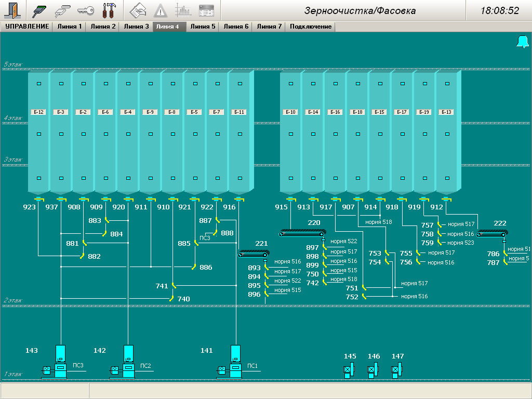Screen dimensions: 532x399
Task: Open slide gate 923 under bin Б-12
Action: [x=38, y=198]
